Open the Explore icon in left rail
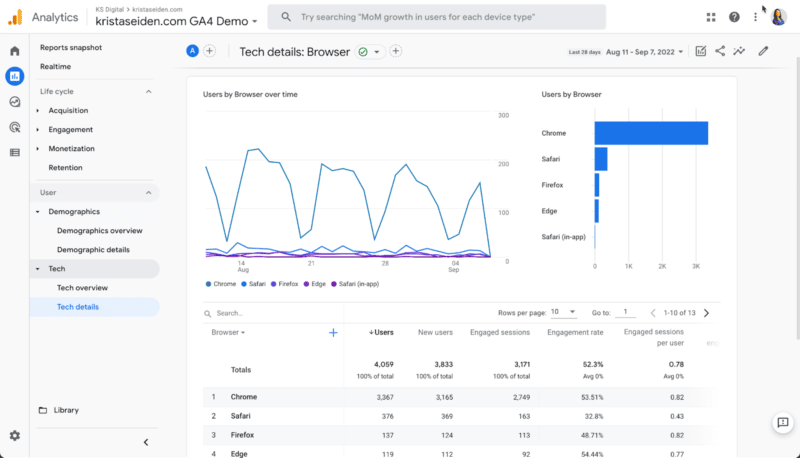 click(x=14, y=102)
